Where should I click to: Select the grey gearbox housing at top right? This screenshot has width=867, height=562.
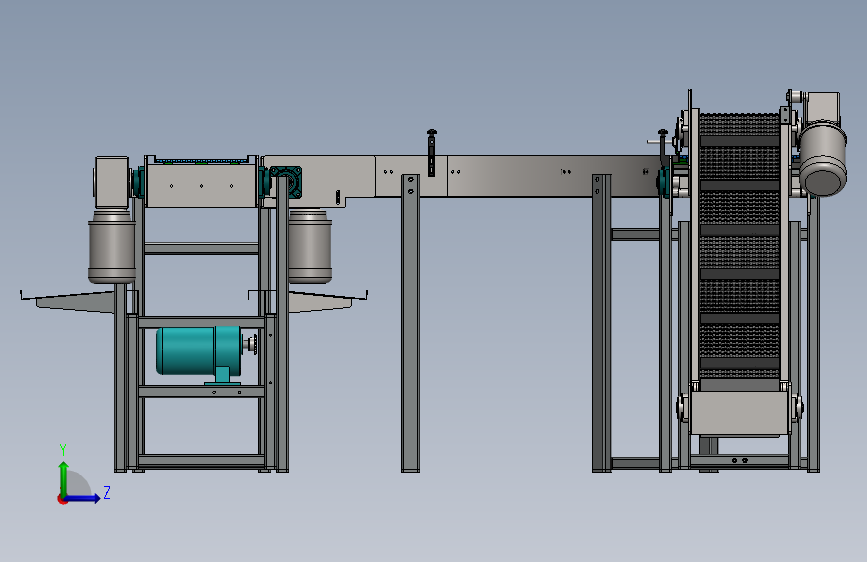coord(824,108)
